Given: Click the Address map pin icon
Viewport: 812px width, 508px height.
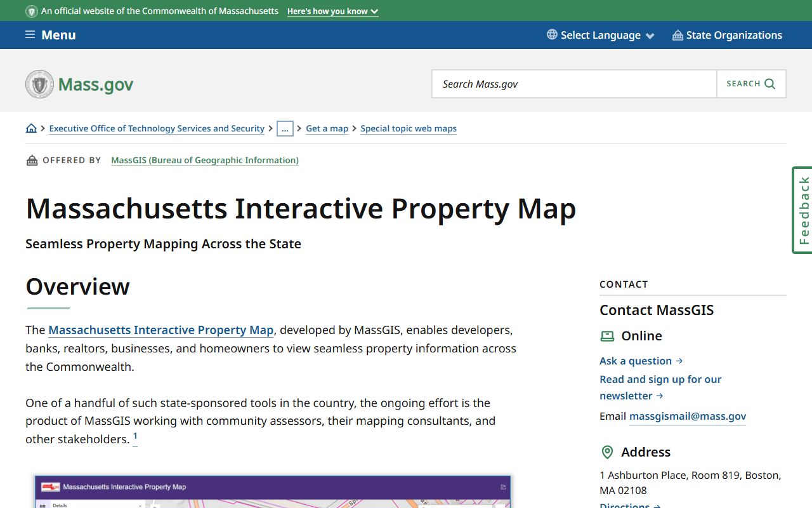Looking at the screenshot, I should (607, 452).
